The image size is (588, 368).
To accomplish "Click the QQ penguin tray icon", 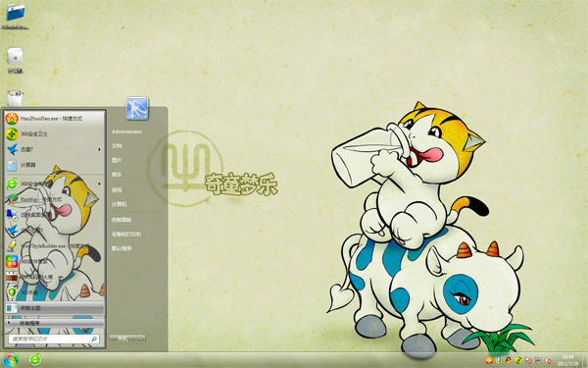I will tap(509, 360).
